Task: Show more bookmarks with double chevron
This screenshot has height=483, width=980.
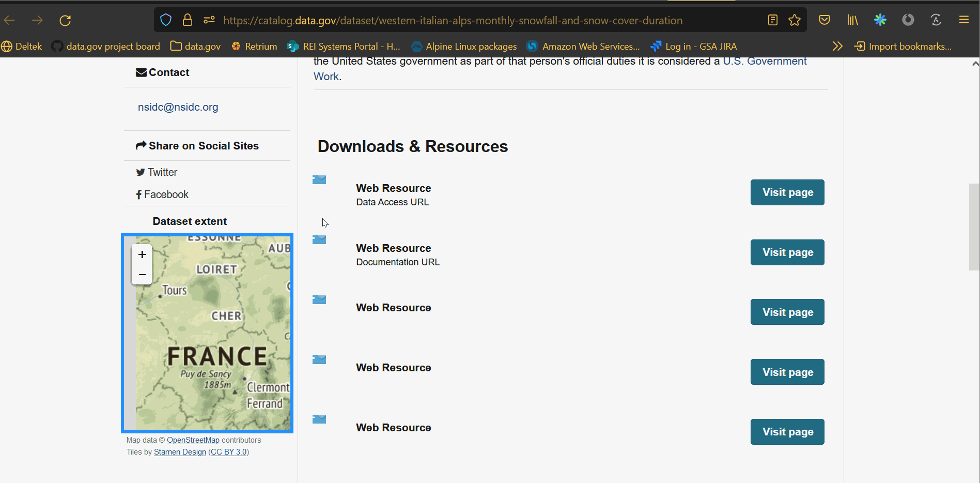Action: [837, 47]
